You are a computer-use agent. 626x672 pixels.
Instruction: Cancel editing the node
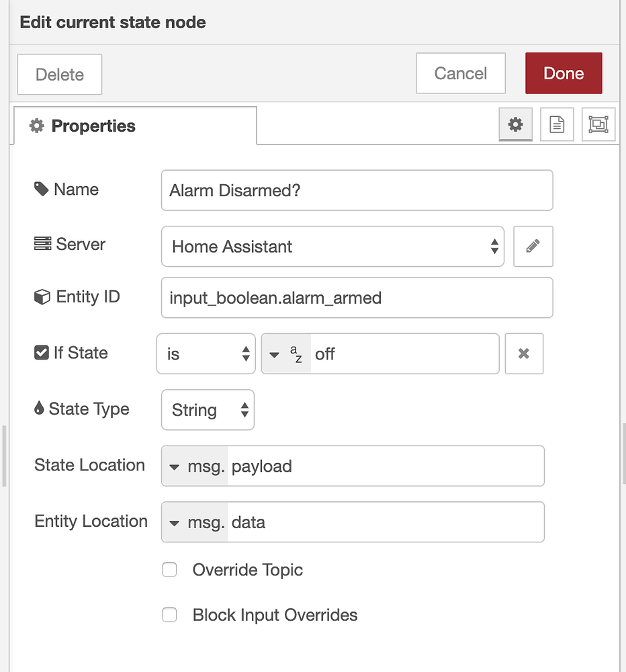coord(460,73)
